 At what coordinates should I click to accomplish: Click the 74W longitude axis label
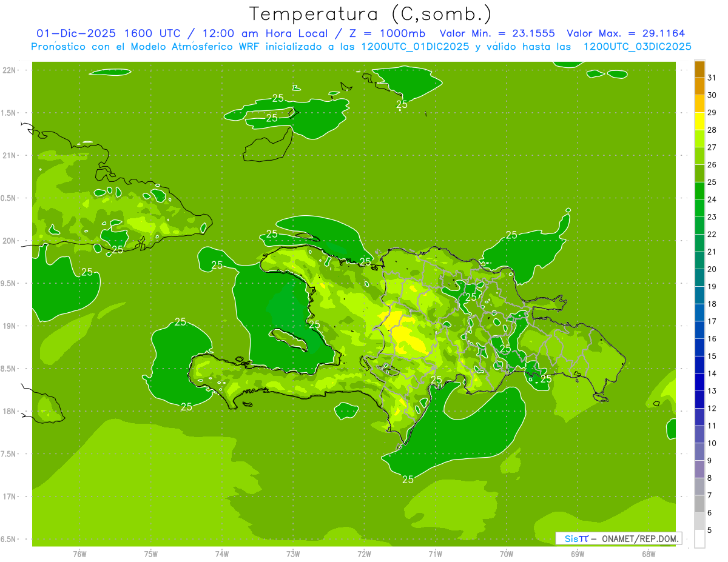tap(222, 554)
